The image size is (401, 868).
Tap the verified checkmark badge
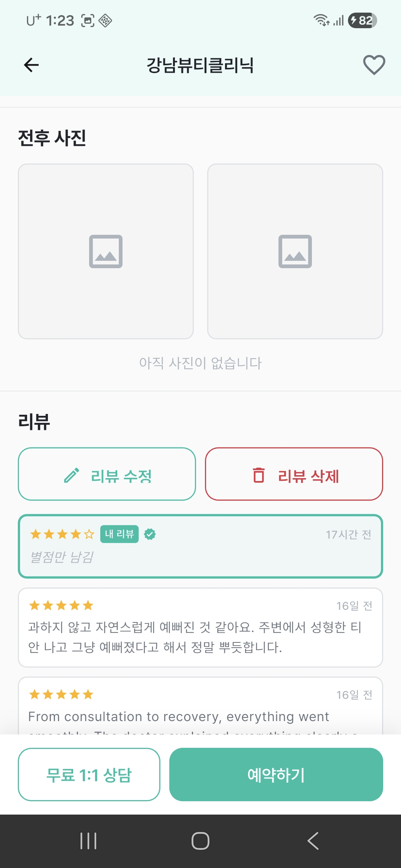point(150,534)
